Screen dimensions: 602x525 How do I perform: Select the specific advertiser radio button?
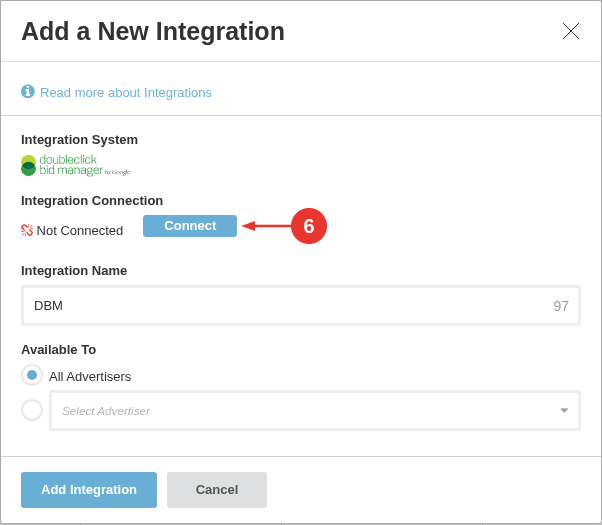32,410
